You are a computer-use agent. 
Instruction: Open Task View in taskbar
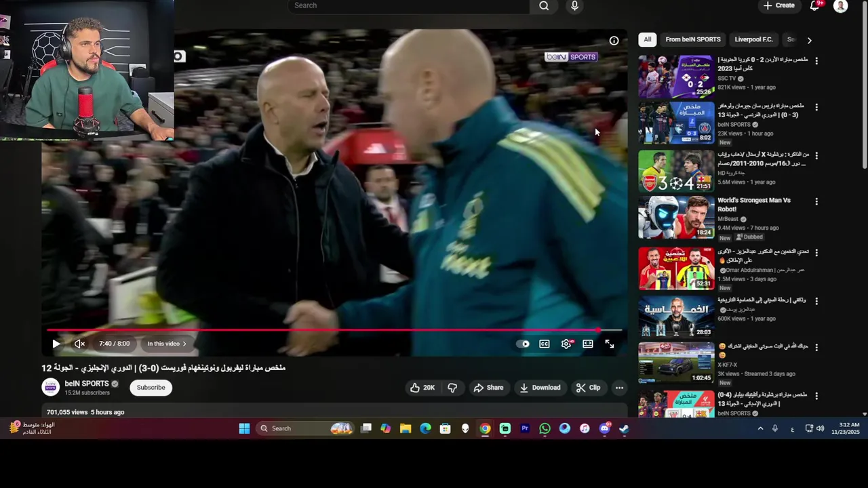pos(366,428)
